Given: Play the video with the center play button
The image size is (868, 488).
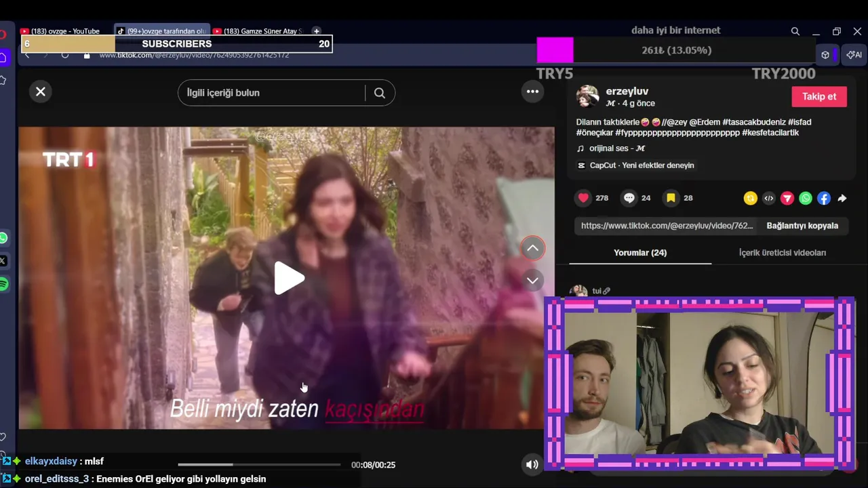Looking at the screenshot, I should tap(289, 278).
